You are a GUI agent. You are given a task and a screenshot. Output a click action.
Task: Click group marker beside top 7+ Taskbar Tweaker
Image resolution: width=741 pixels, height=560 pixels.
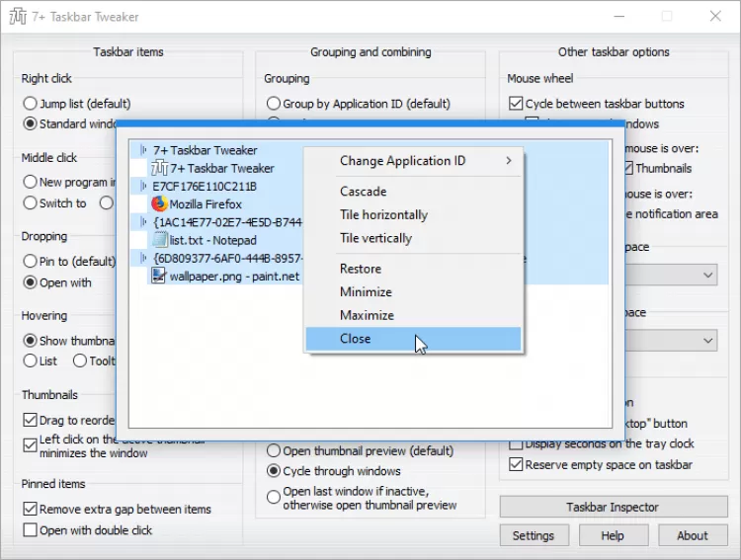pos(143,150)
